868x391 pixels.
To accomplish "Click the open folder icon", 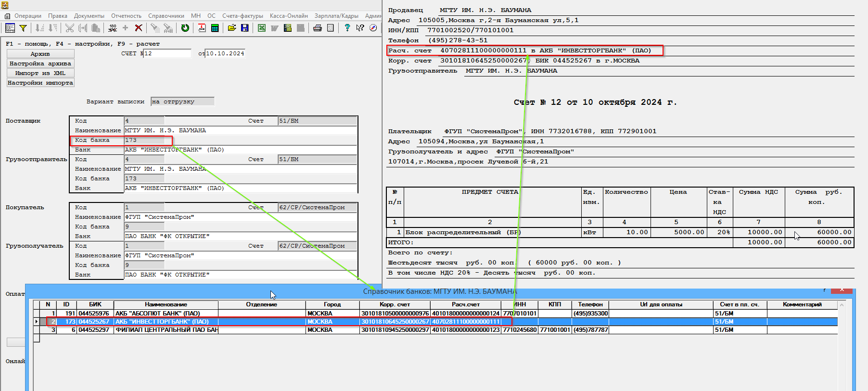I will tap(232, 28).
